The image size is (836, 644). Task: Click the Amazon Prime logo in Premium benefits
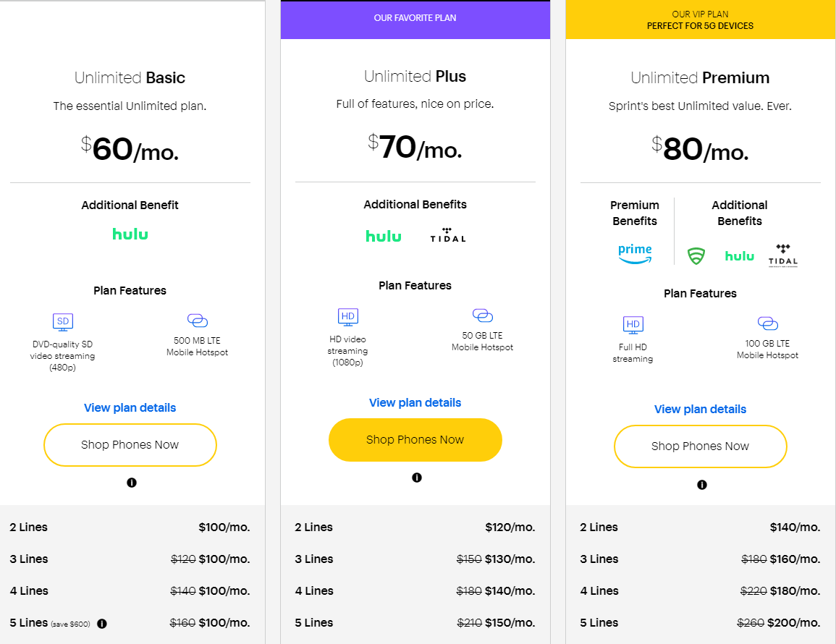635,254
